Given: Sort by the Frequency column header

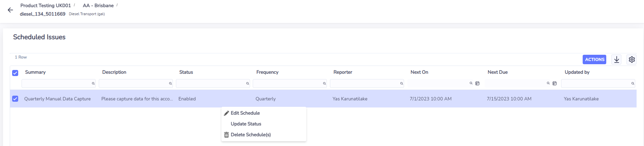Looking at the screenshot, I should [x=267, y=72].
